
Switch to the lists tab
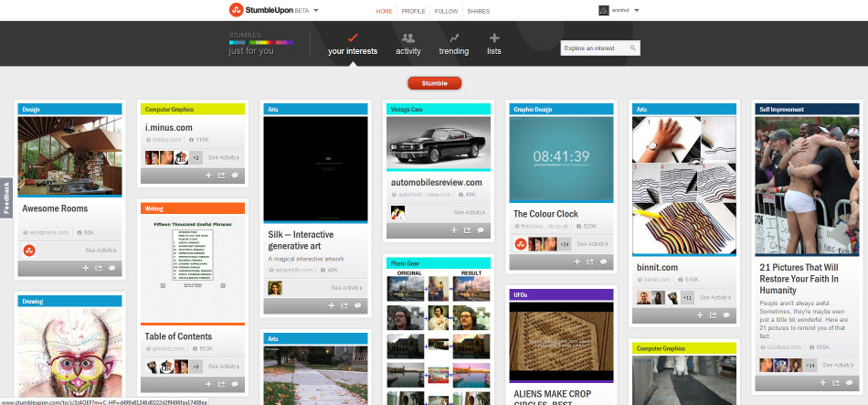tap(494, 45)
